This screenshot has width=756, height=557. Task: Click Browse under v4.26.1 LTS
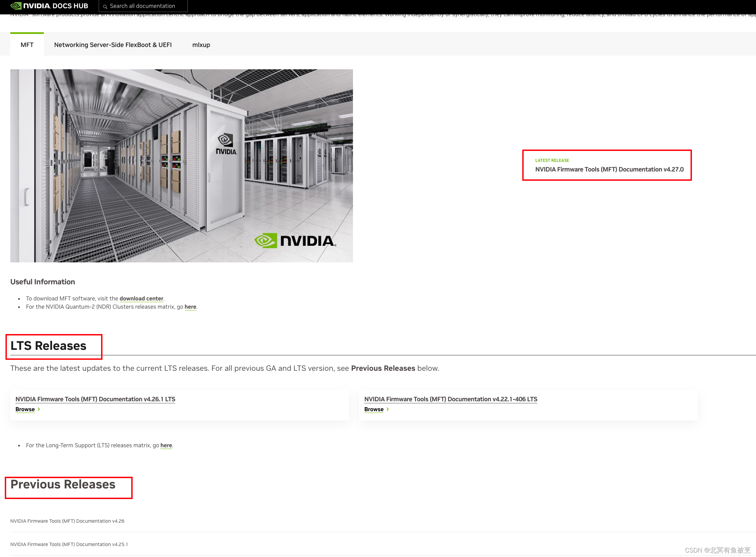click(25, 409)
